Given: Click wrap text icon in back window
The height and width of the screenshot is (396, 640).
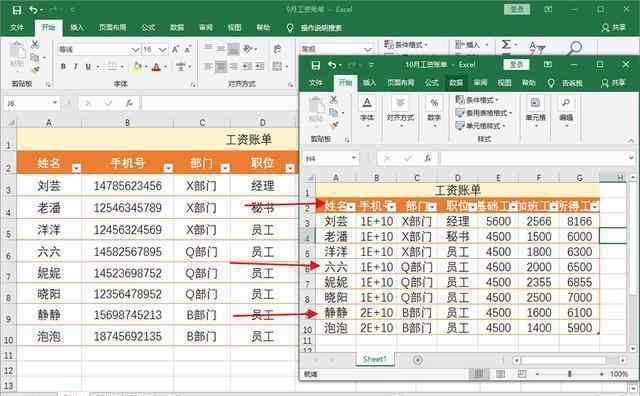Looking at the screenshot, I should click(278, 49).
